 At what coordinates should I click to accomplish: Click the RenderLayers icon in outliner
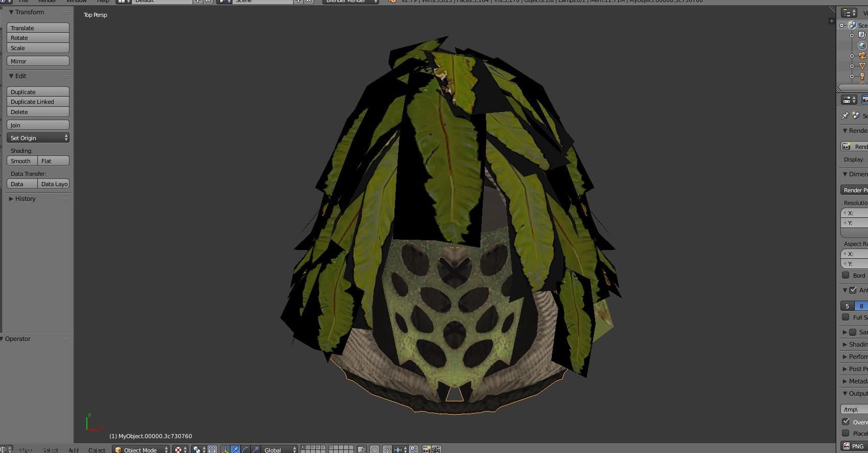[862, 35]
